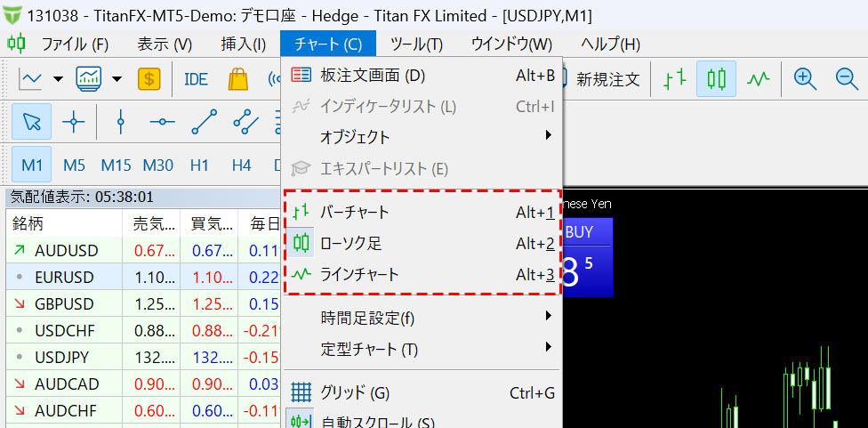Click the 買気 column header

coord(209,223)
